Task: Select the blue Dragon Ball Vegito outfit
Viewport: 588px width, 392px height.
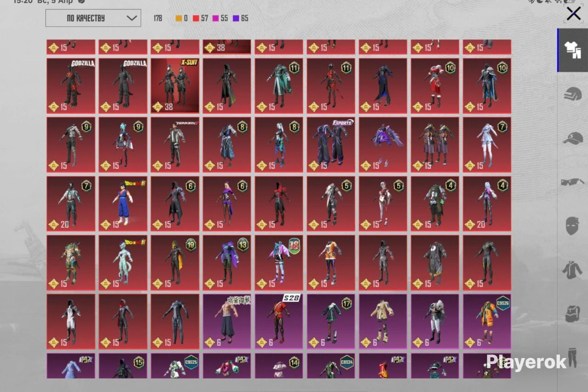Action: click(x=123, y=204)
